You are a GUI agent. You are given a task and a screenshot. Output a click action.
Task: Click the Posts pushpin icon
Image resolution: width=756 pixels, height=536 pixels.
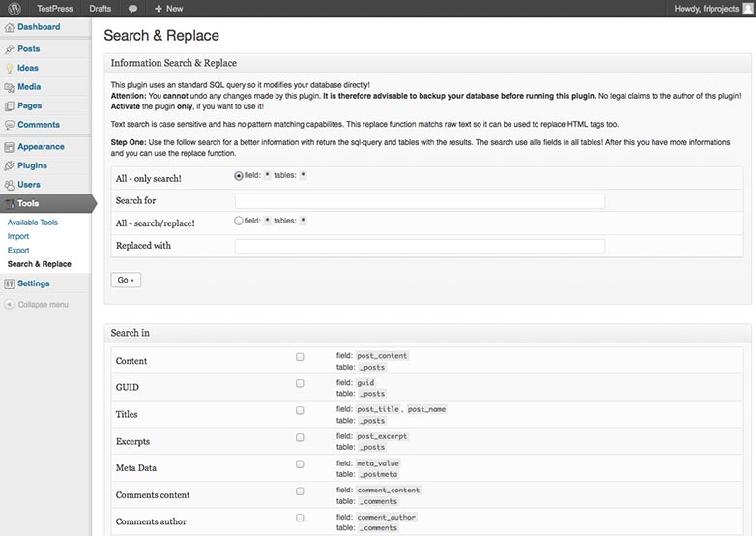9,49
